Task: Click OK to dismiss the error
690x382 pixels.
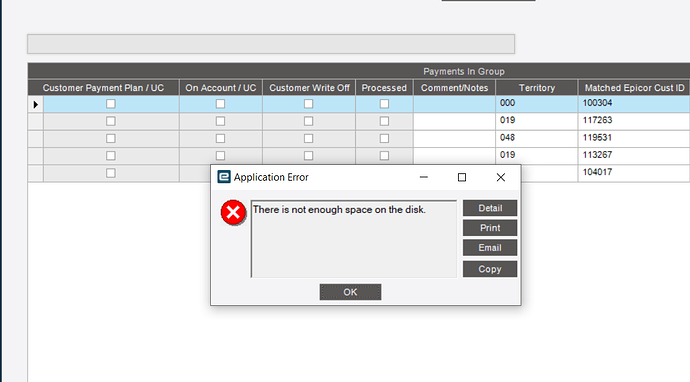Action: pos(350,292)
